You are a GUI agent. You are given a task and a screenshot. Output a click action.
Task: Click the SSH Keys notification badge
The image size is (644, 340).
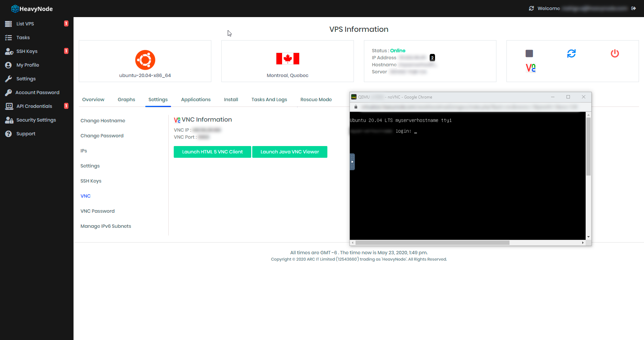66,51
